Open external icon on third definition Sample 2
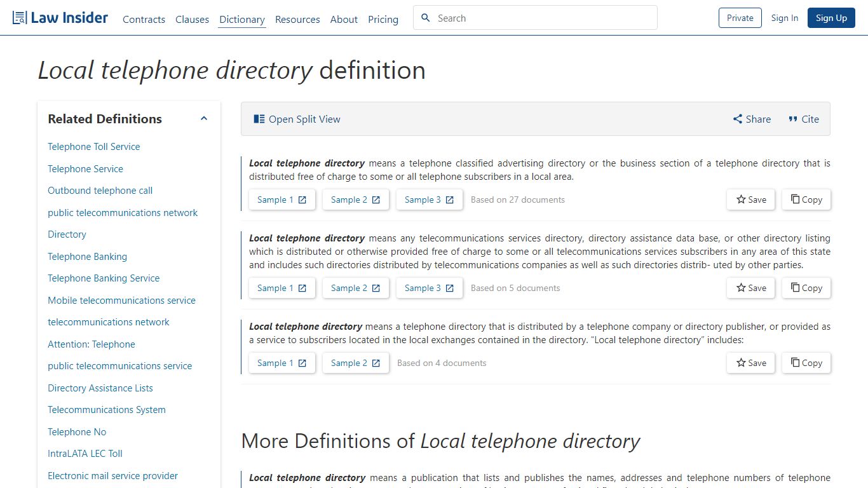Screen dimensions: 868x488 376,363
